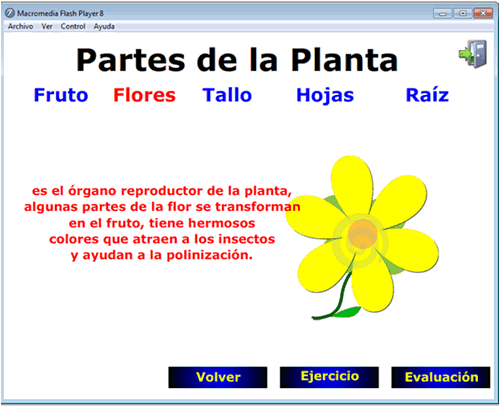Open the Evaluación section
Viewport: 500px width, 407px height.
pos(441,377)
